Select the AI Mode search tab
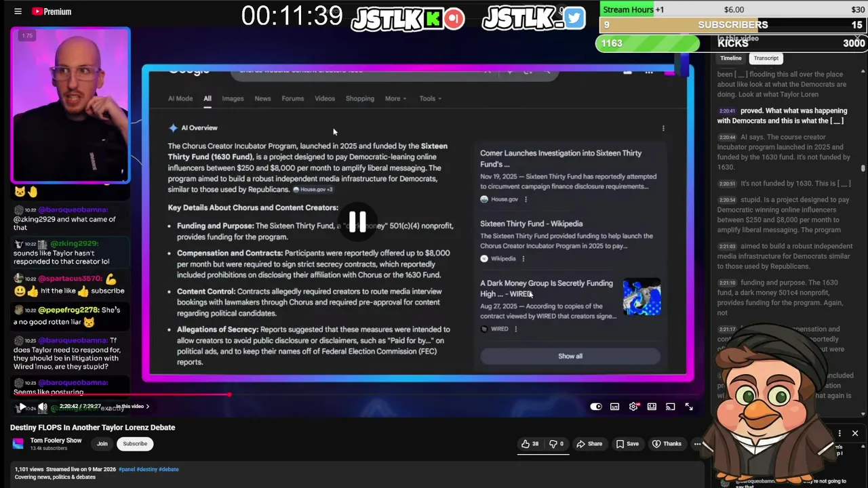This screenshot has height=488, width=868. click(180, 98)
